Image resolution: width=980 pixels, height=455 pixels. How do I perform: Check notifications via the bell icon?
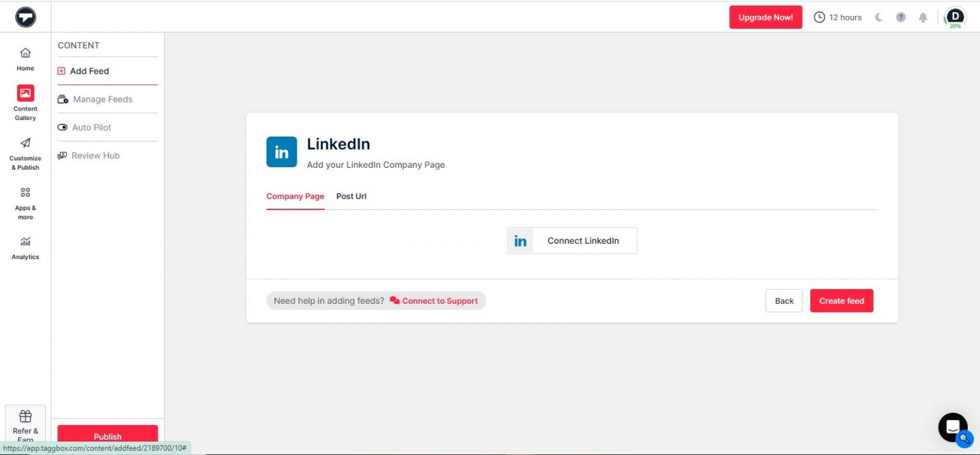pos(923,17)
